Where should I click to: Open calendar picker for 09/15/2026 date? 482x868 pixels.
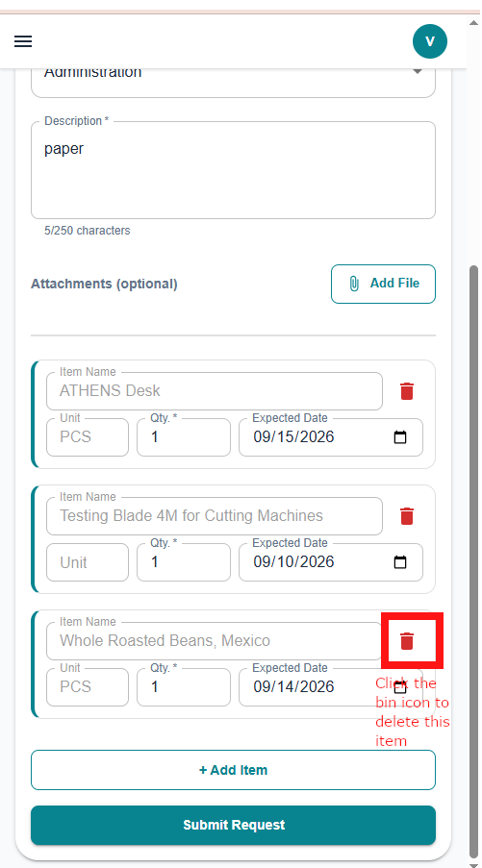click(400, 437)
